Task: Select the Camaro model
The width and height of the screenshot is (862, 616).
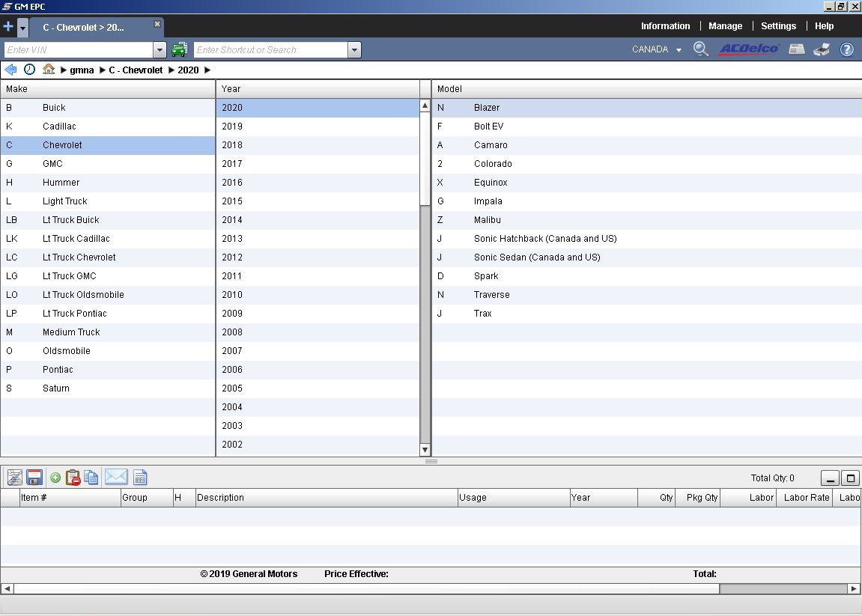Action: pyautogui.click(x=647, y=145)
